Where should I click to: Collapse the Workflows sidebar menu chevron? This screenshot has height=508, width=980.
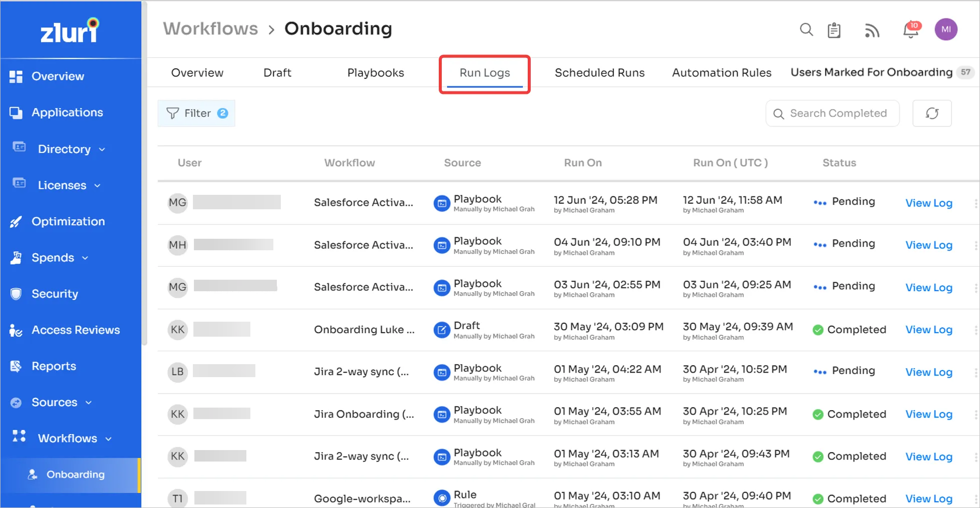point(108,439)
